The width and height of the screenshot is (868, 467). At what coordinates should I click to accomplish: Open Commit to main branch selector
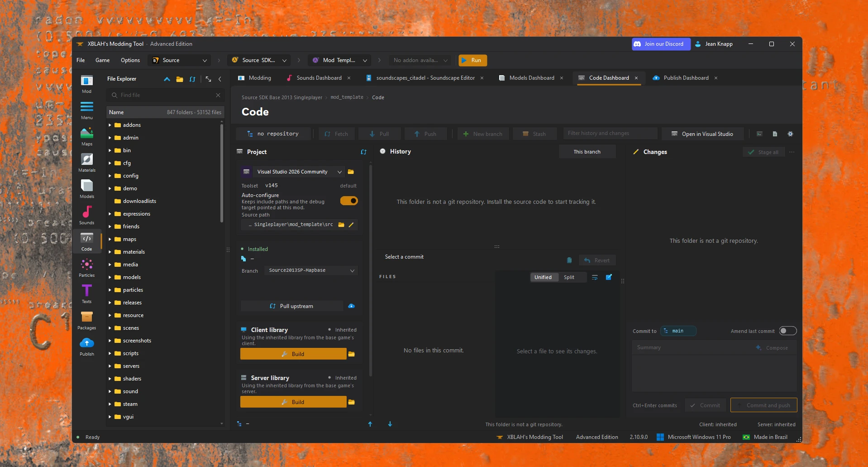678,331
